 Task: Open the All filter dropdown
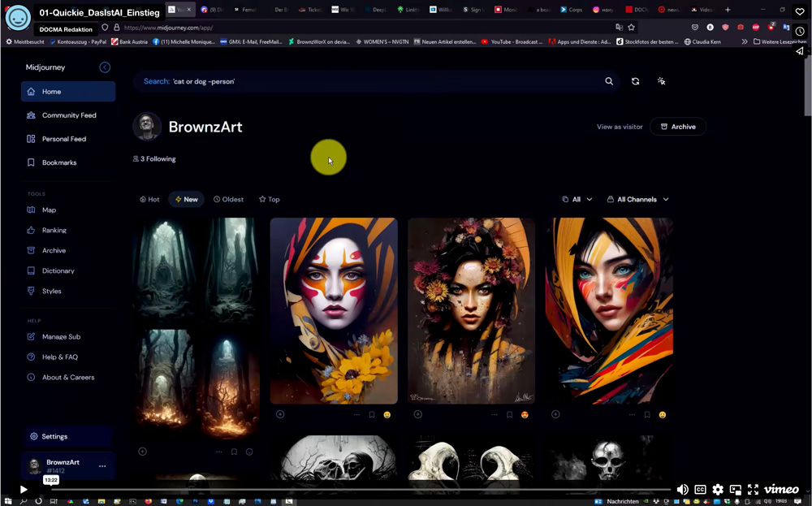coord(577,200)
